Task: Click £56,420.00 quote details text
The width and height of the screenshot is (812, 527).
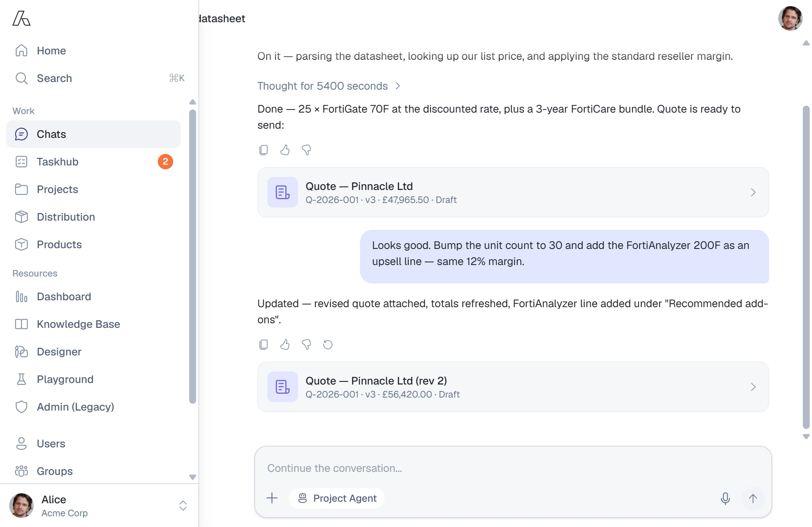Action: pyautogui.click(x=383, y=394)
